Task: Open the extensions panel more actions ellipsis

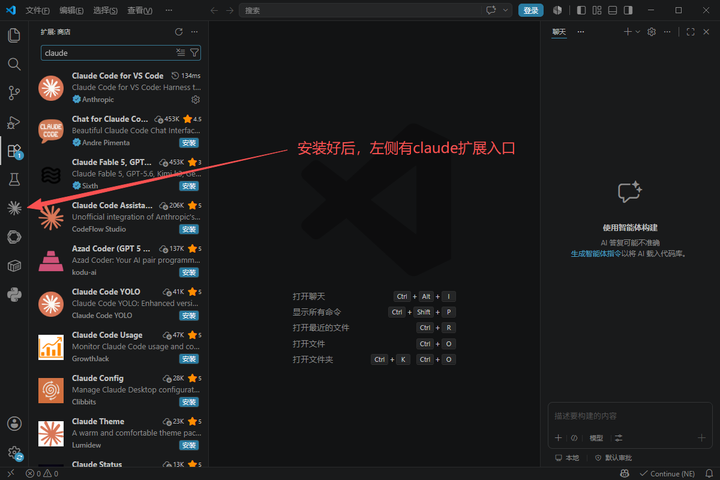Action: coord(194,32)
